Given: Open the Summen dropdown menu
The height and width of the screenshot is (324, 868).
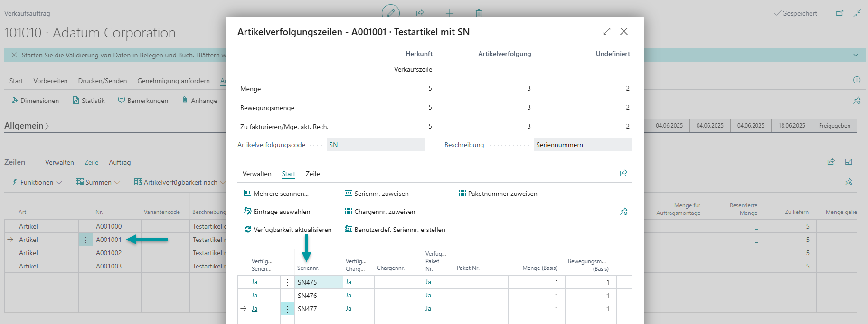Looking at the screenshot, I should (98, 182).
